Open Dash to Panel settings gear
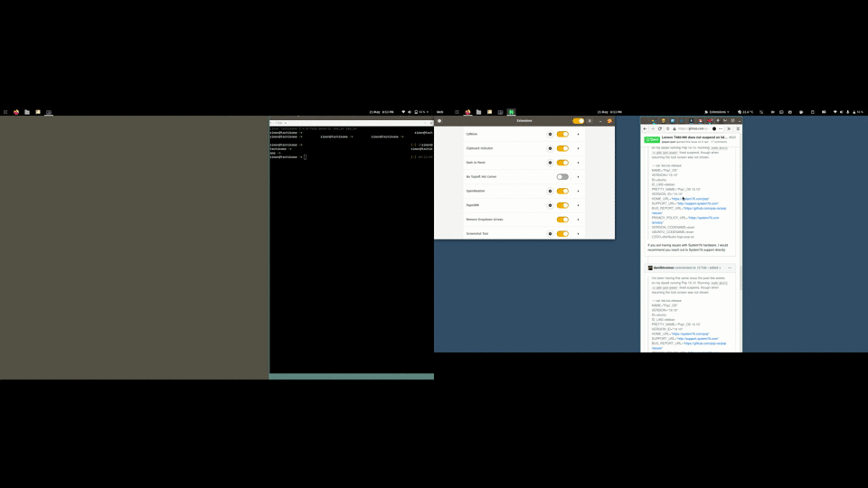868x488 pixels. coord(550,163)
